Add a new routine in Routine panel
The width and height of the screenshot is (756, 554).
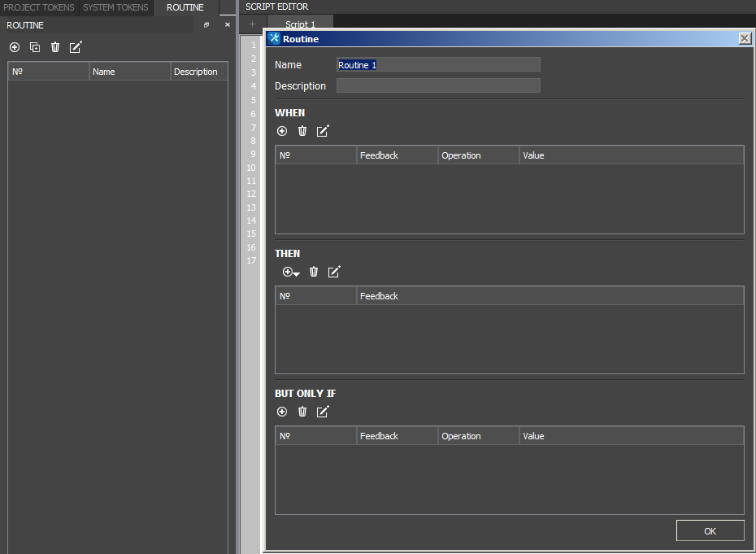(x=15, y=47)
